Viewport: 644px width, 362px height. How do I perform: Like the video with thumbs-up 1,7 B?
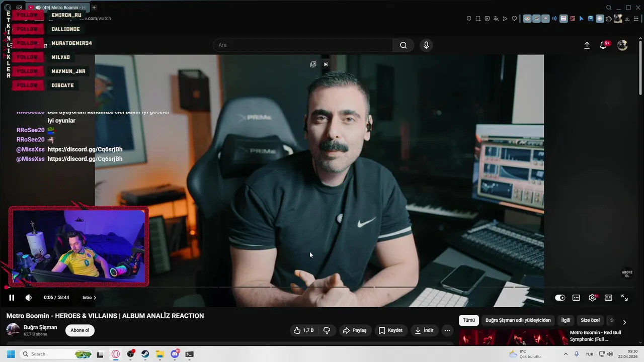[x=304, y=330]
